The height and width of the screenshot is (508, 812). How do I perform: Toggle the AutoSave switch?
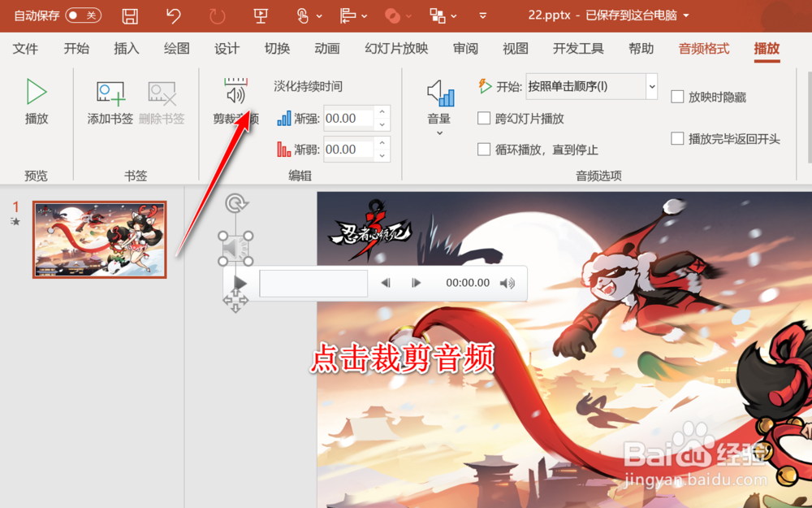coord(84,15)
